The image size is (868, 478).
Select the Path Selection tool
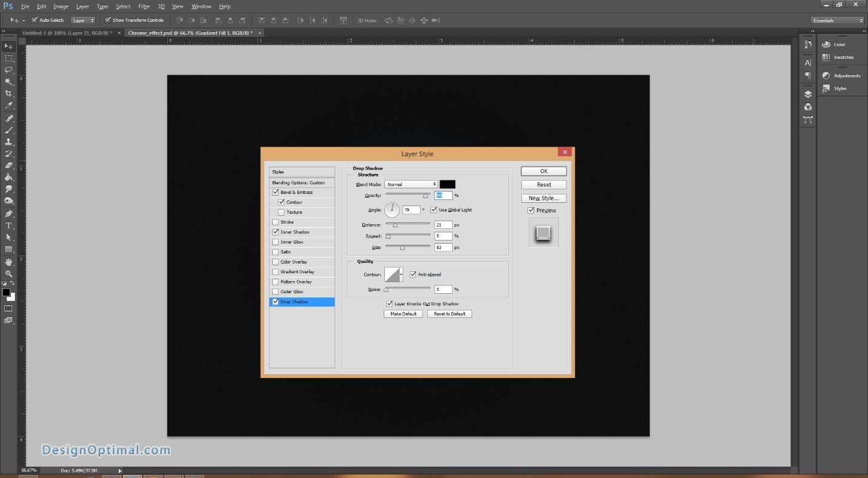(8, 237)
